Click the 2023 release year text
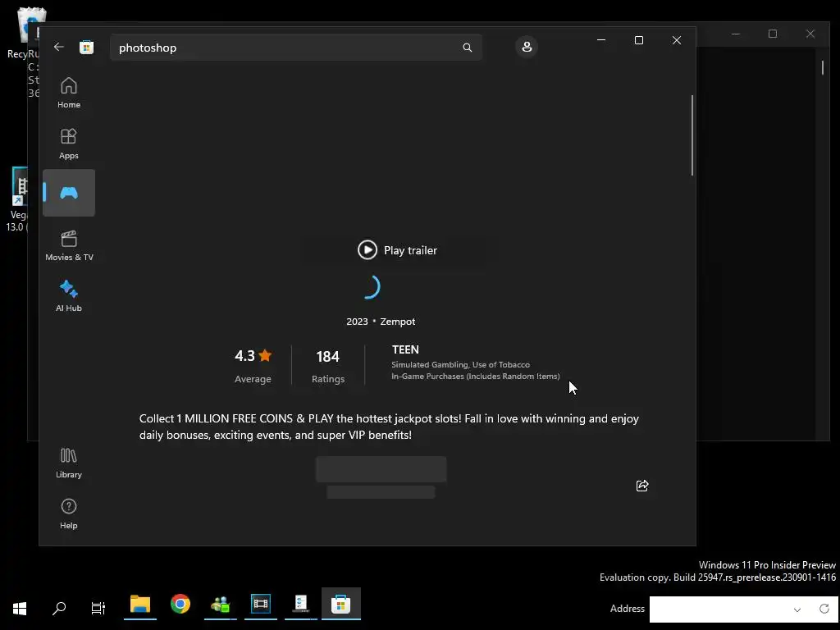The height and width of the screenshot is (630, 840). [x=357, y=322]
